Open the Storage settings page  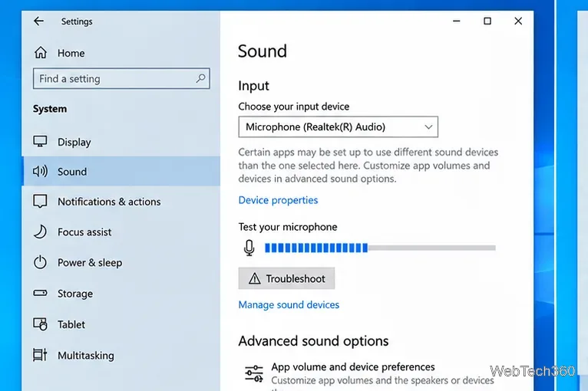click(x=121, y=293)
